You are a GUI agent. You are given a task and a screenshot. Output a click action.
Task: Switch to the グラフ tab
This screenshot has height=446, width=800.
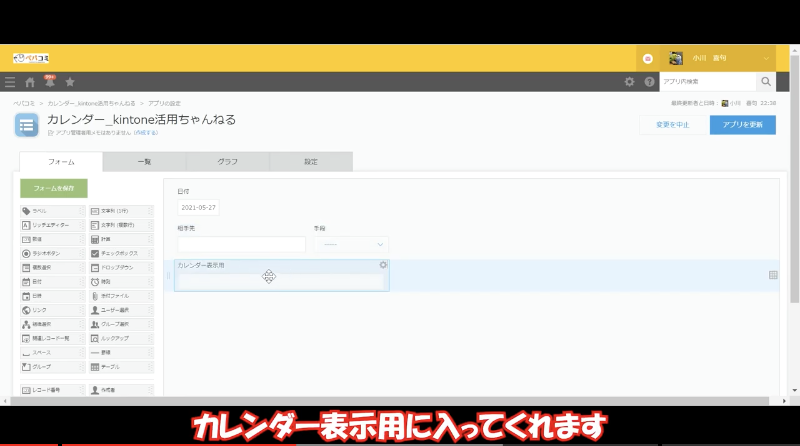[227, 161]
